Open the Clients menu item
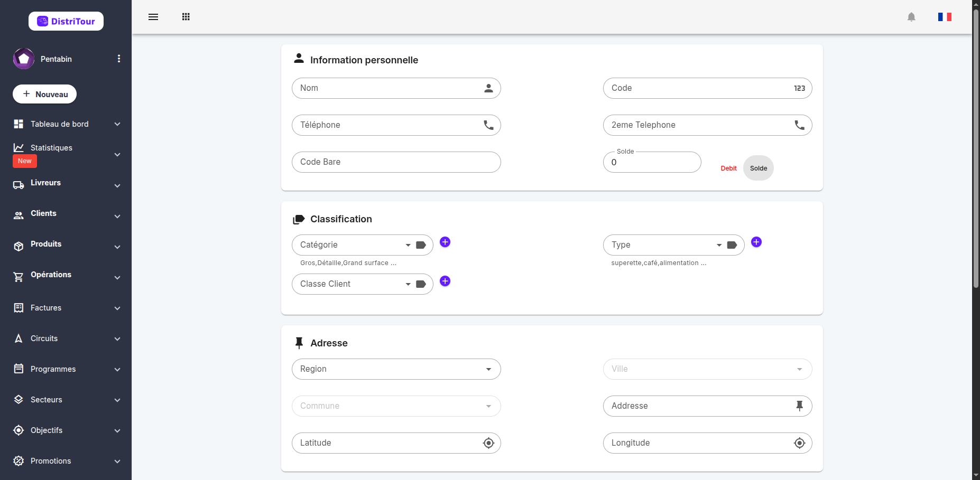The image size is (980, 480). [x=66, y=215]
